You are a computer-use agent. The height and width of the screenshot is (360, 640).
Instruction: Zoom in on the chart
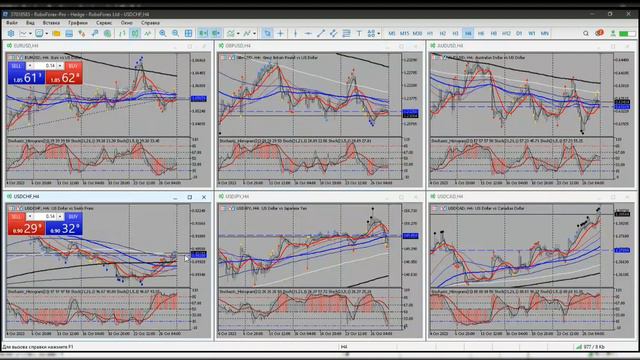162,33
